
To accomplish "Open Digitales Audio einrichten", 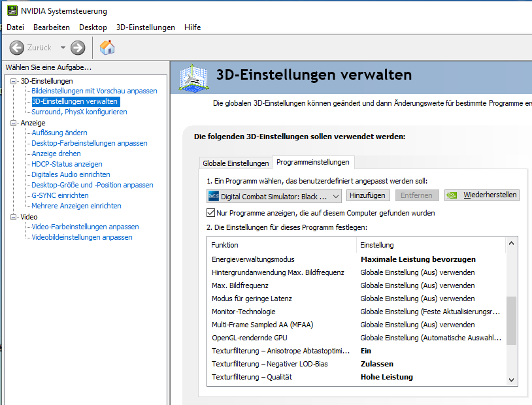I will (x=71, y=174).
